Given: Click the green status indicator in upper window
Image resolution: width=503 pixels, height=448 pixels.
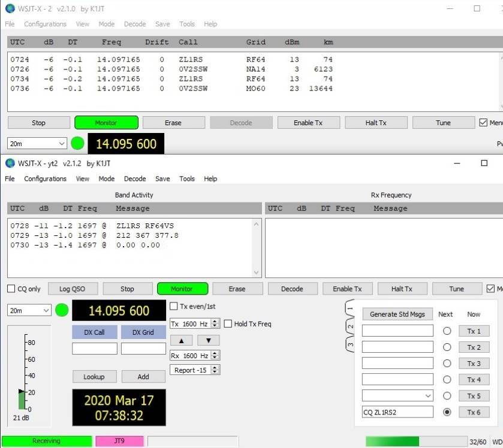Looking at the screenshot, I should click(x=77, y=144).
